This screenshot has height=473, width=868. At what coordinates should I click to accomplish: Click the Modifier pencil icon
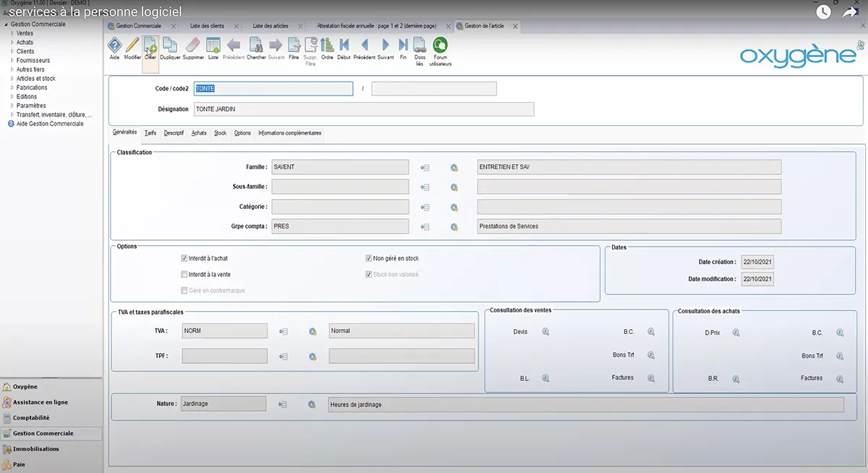[x=132, y=46]
